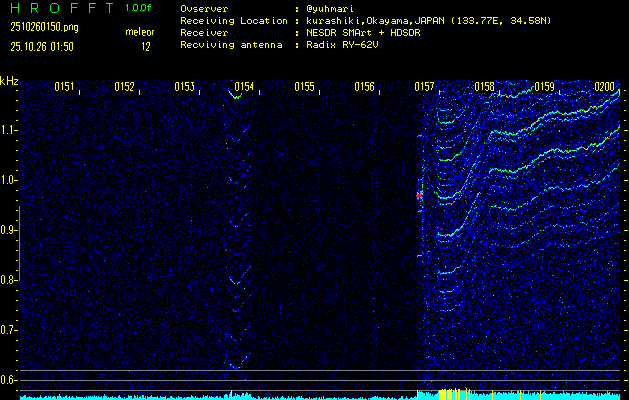Click the @yuhmari observer name
Image resolution: width=629 pixels, height=400 pixels.
coord(329,8)
